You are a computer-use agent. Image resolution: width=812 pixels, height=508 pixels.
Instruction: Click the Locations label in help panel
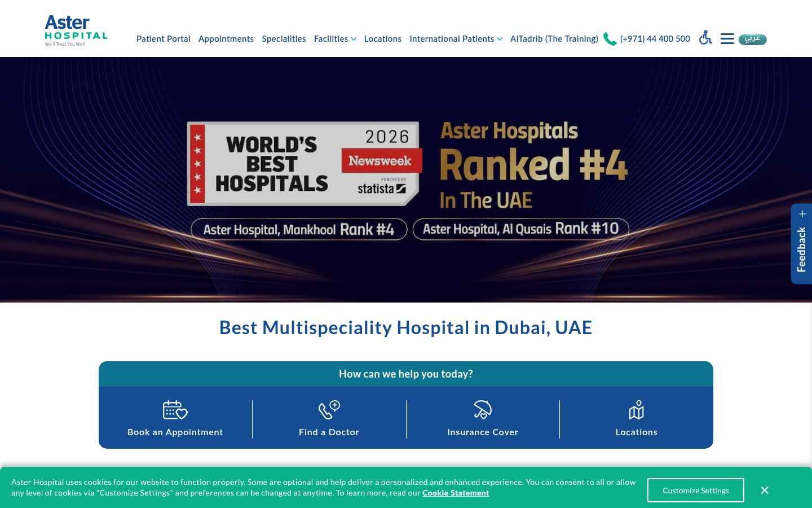(x=637, y=432)
